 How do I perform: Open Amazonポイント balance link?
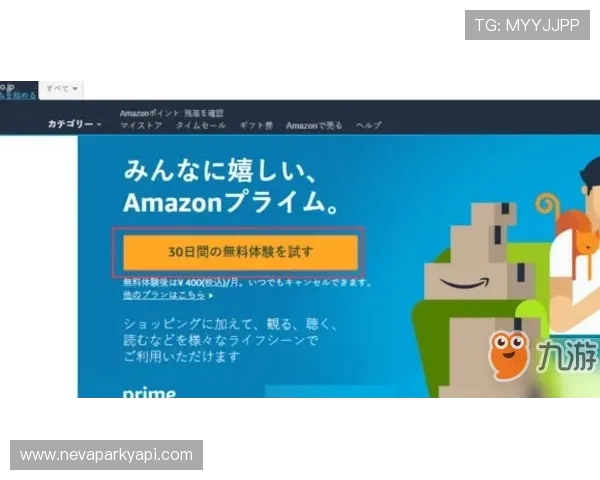click(x=171, y=113)
